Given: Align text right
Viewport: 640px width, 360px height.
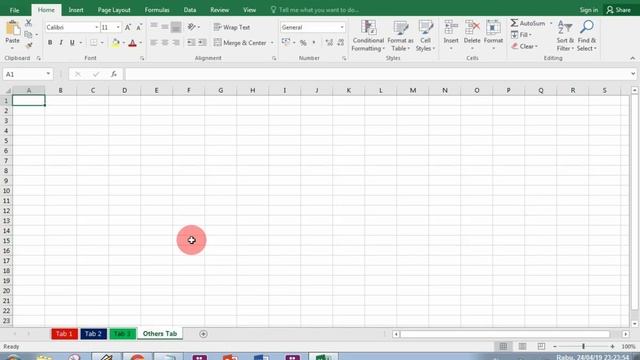Looking at the screenshot, I should pos(176,42).
